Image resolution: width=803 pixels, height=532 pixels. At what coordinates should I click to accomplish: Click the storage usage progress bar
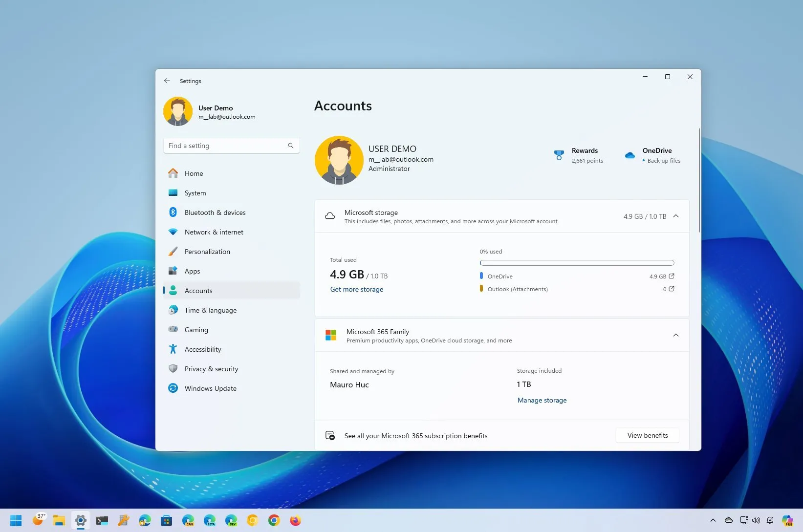[577, 263]
